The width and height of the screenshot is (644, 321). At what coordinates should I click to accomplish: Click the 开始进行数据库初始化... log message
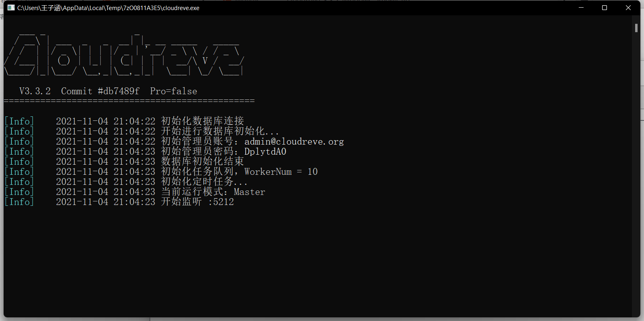pyautogui.click(x=220, y=131)
